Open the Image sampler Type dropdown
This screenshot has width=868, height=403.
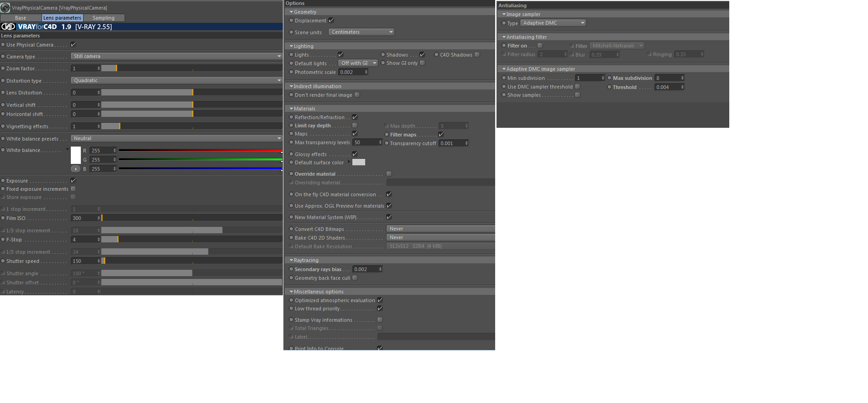point(554,23)
